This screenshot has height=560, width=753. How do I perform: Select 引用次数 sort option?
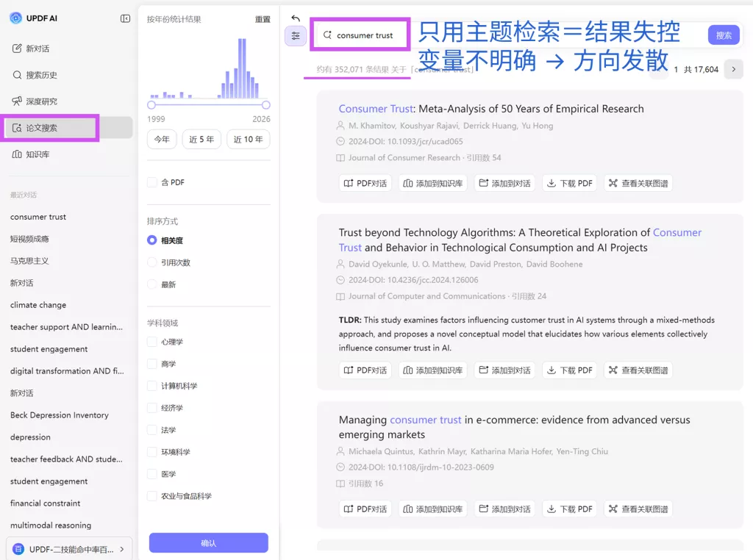[152, 262]
